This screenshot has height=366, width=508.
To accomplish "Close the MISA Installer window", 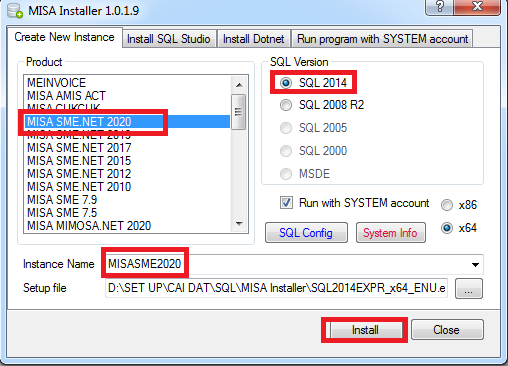I will pyautogui.click(x=477, y=6).
